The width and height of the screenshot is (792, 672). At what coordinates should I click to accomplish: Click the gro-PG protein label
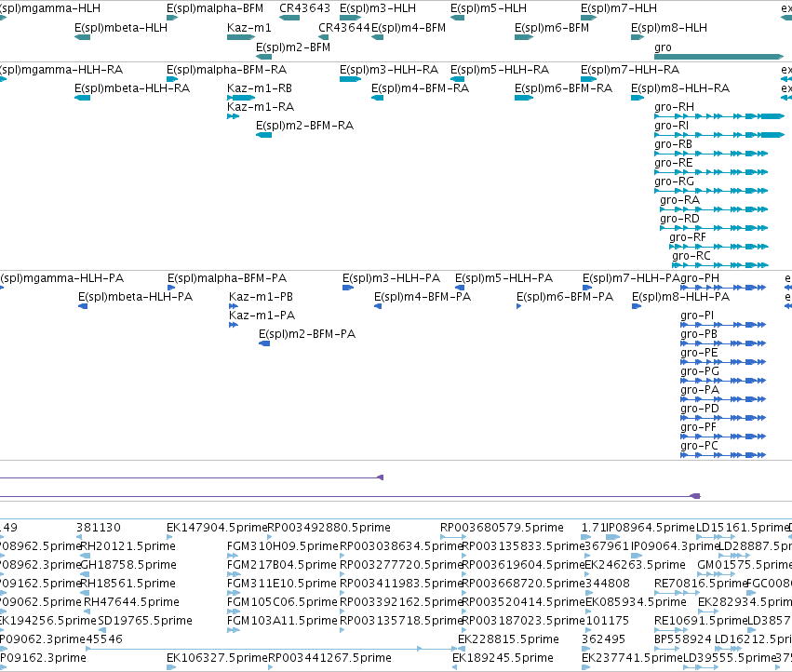coord(700,372)
